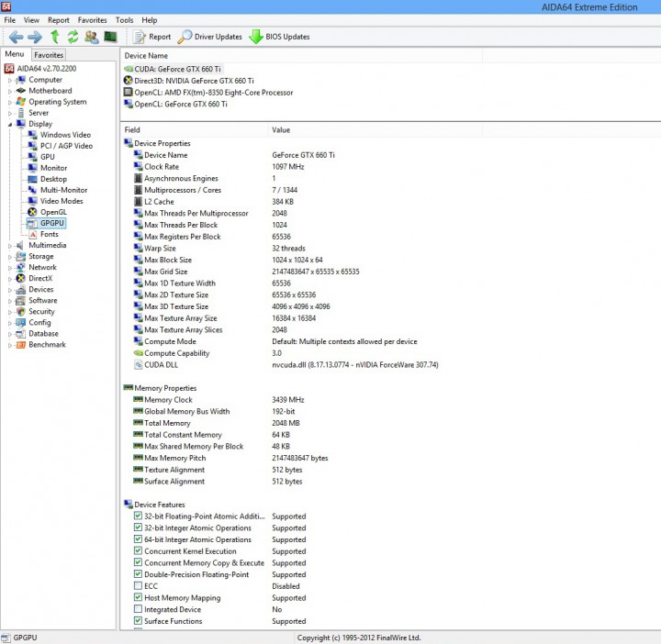
Task: Select OpenCL: AMD FX-8350 processor device
Action: tap(208, 93)
